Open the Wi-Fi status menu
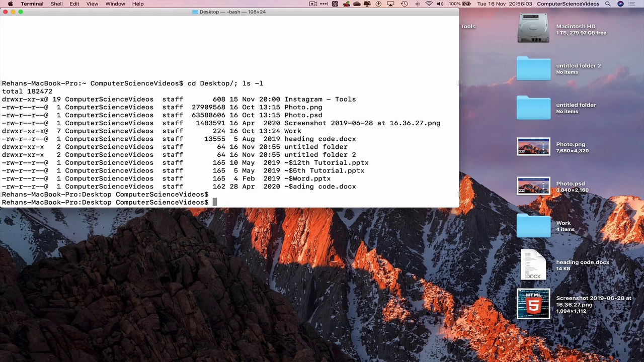The image size is (644, 362). point(429,4)
